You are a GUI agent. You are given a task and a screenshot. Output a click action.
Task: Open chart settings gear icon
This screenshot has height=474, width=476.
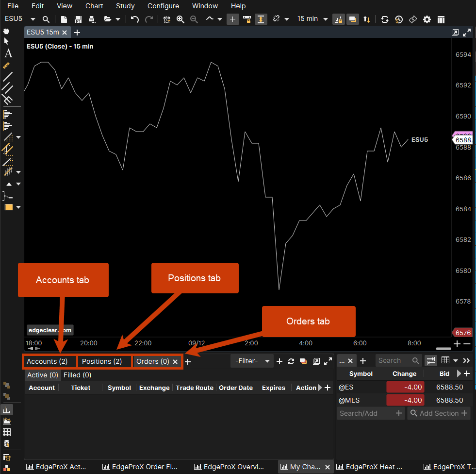[x=427, y=19]
